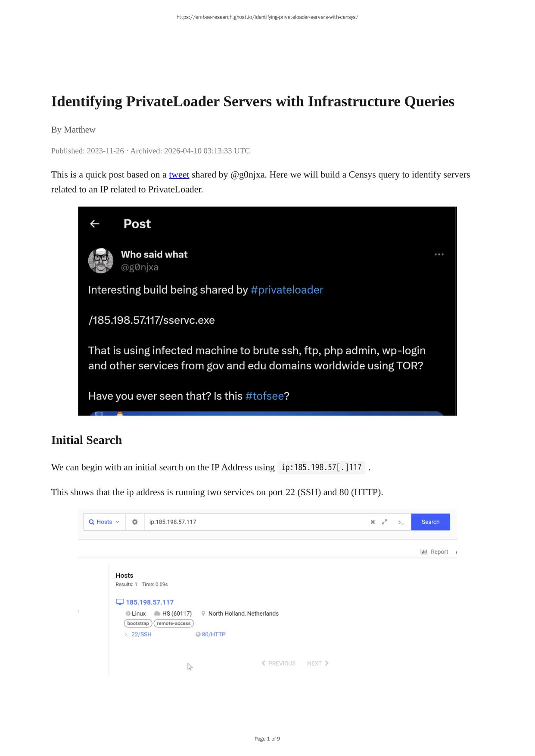Viewport: 535px width, 756px height.
Task: Open the three-dot menu on the tweet
Action: pos(439,254)
